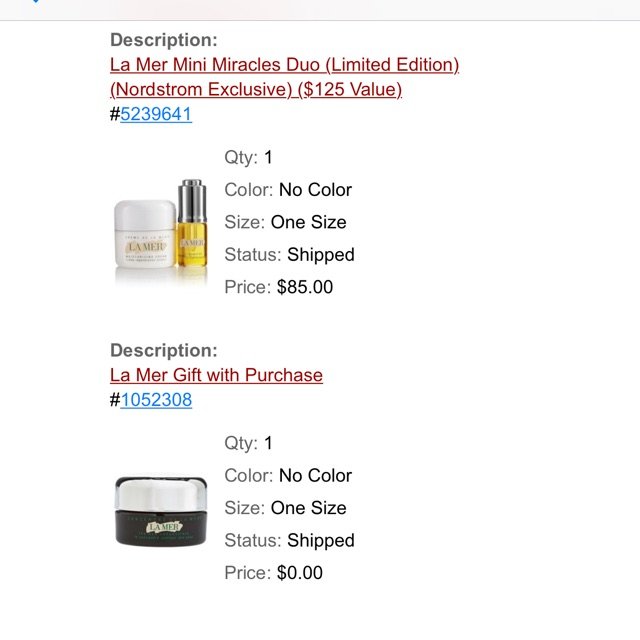Open the La Mer Mini Miracles Duo link
Image resolution: width=640 pixels, height=640 pixels.
[284, 65]
